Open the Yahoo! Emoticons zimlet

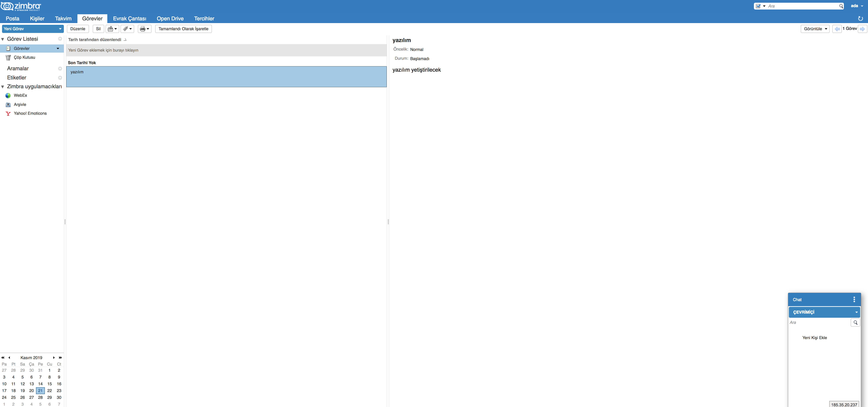pos(30,114)
